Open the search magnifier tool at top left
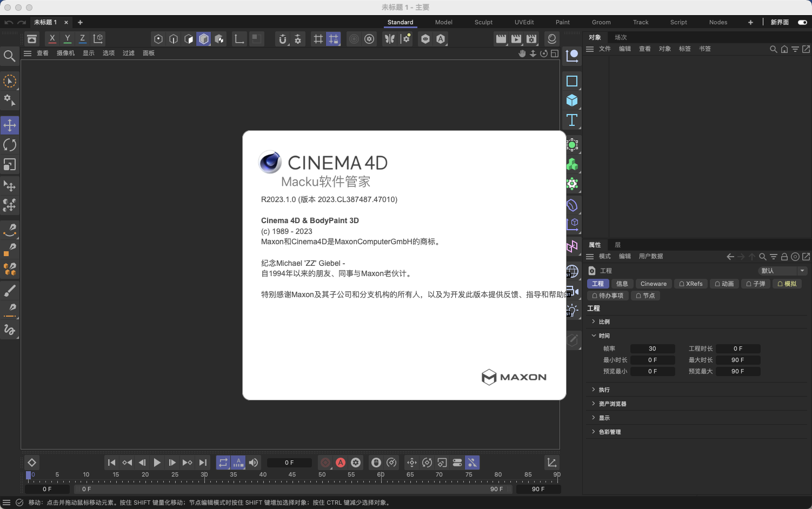812x509 pixels. [9, 56]
